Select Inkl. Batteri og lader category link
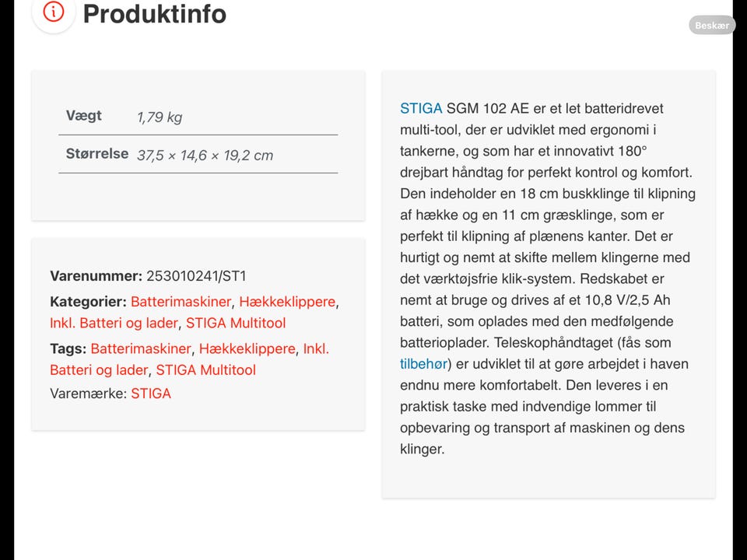The image size is (747, 560). point(114,323)
